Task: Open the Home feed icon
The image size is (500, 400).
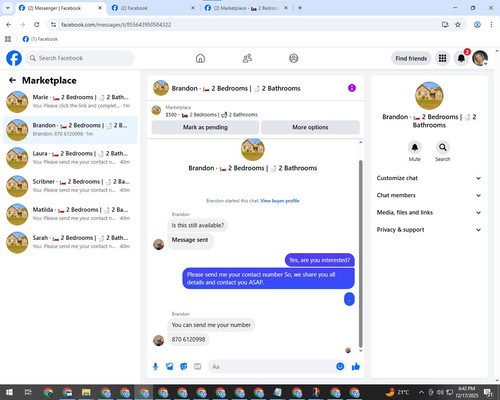Action: click(x=200, y=58)
